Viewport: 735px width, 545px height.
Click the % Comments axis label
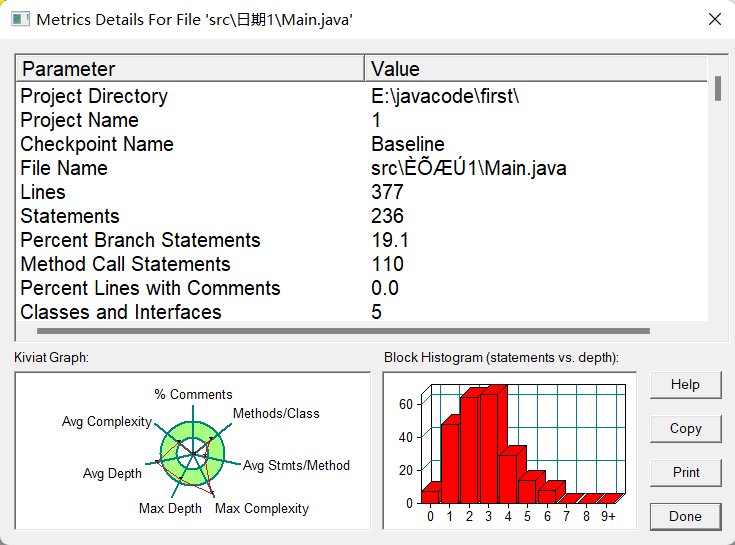[x=194, y=394]
